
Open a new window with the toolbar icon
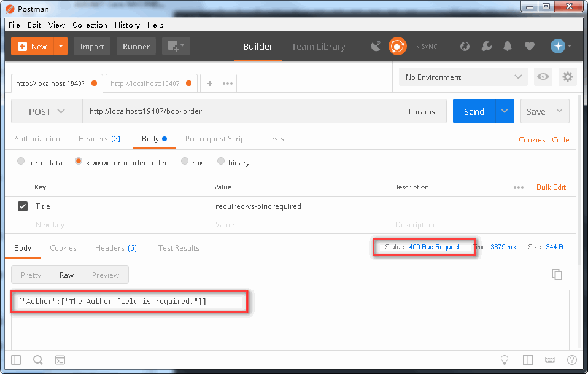point(176,47)
